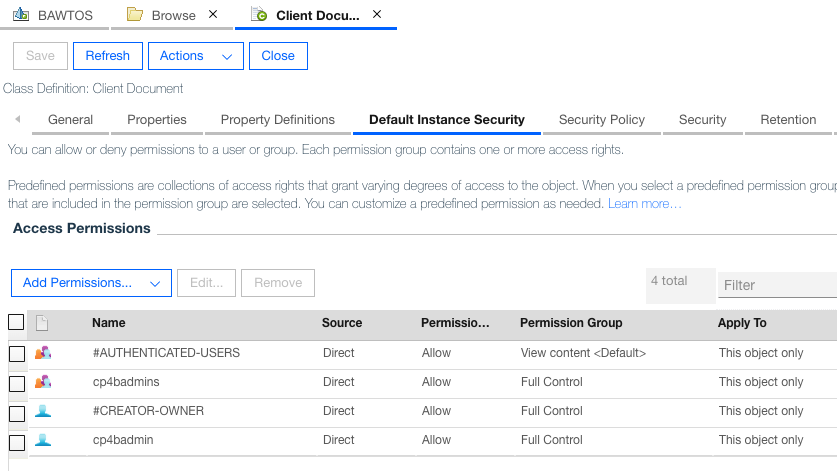The image size is (837, 471).
Task: Open the Security tab
Action: coord(702,120)
